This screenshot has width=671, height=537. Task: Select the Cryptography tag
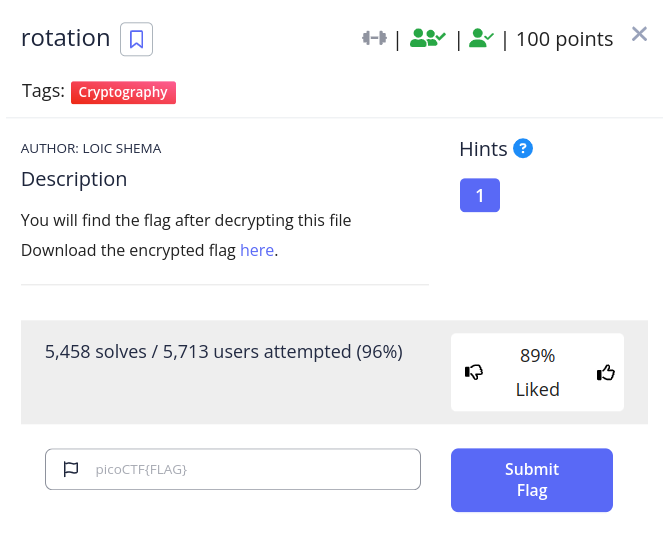pos(123,92)
